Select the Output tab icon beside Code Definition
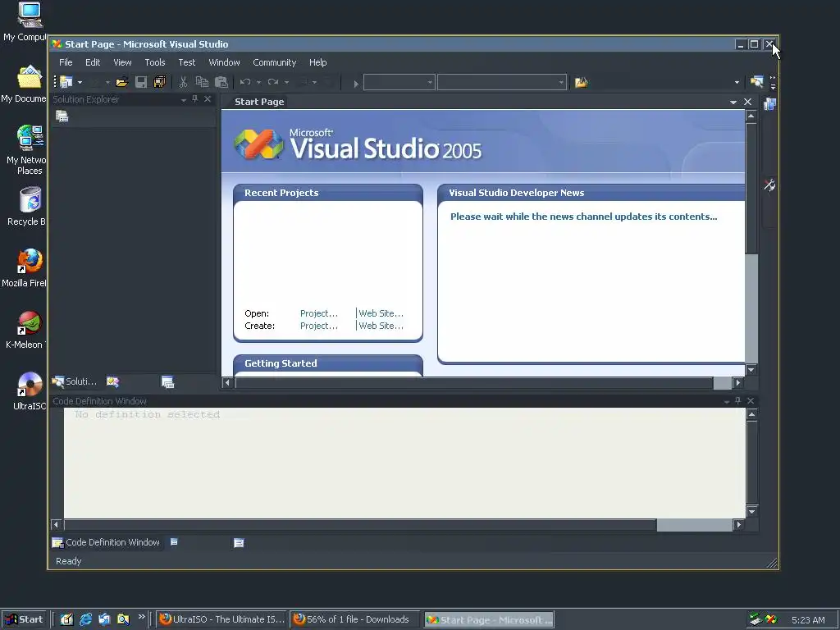Image resolution: width=840 pixels, height=630 pixels. pos(174,542)
